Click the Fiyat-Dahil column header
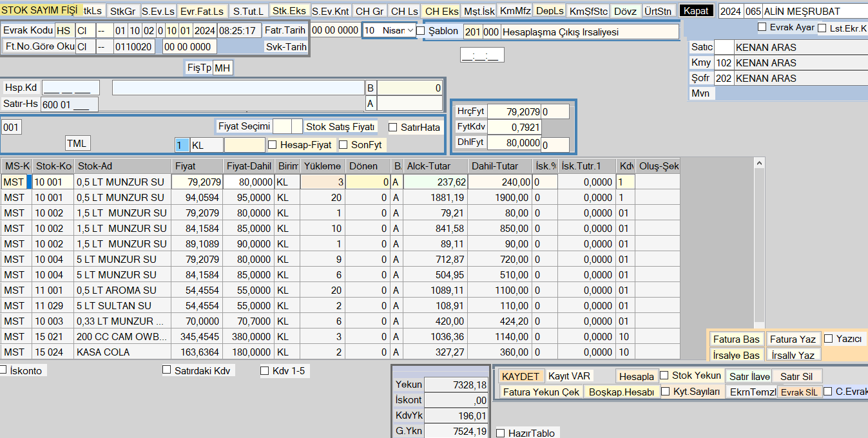 [x=249, y=166]
